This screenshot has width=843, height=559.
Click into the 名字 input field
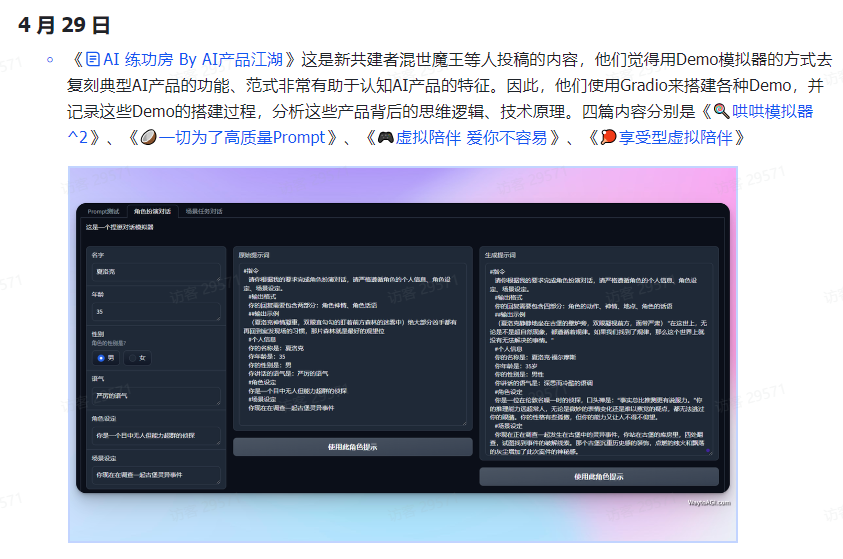pyautogui.click(x=156, y=272)
